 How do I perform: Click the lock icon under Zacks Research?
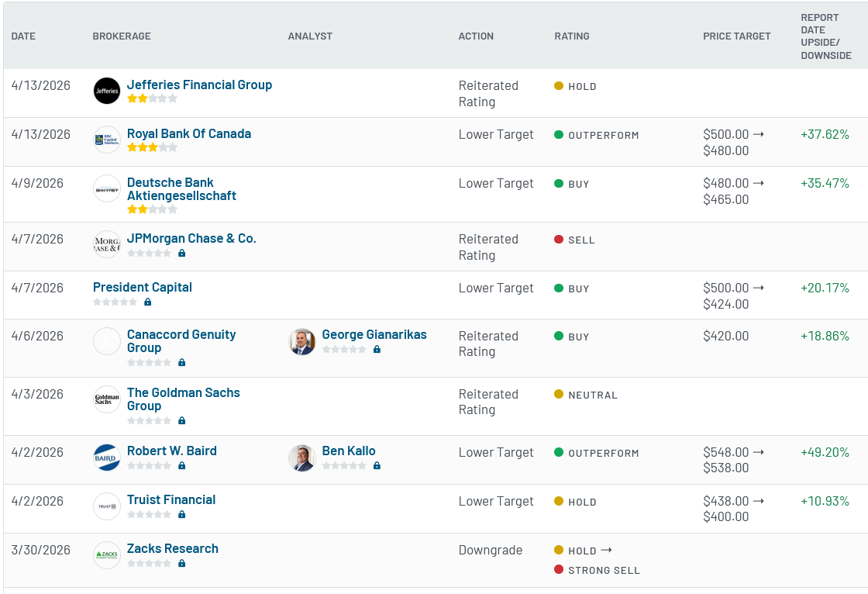181,564
